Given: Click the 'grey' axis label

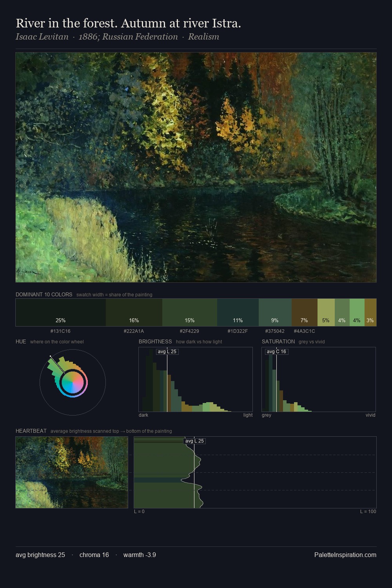Looking at the screenshot, I should click(267, 415).
